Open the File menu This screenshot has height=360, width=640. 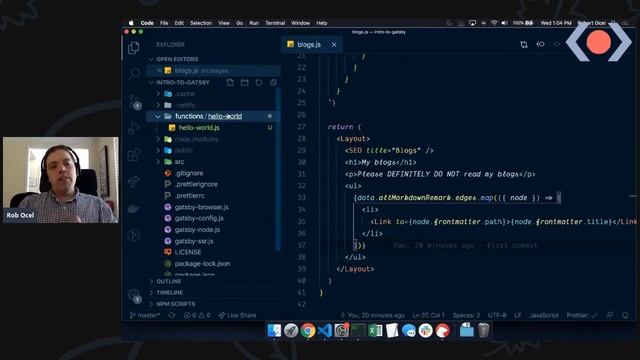tap(164, 23)
